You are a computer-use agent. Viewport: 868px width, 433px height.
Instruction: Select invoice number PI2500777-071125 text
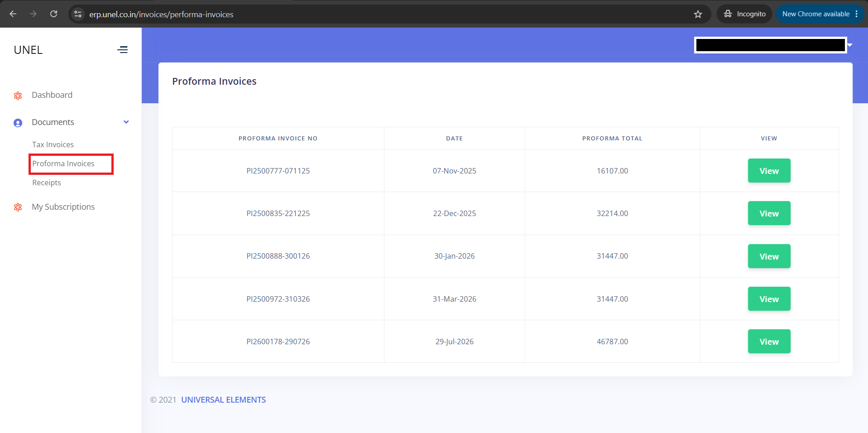click(x=278, y=171)
